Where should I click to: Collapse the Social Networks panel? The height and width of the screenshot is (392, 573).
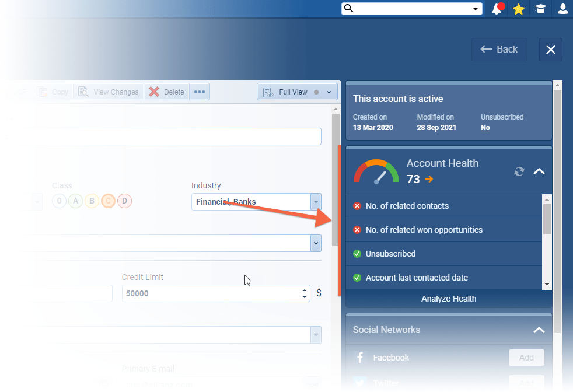[x=539, y=330]
